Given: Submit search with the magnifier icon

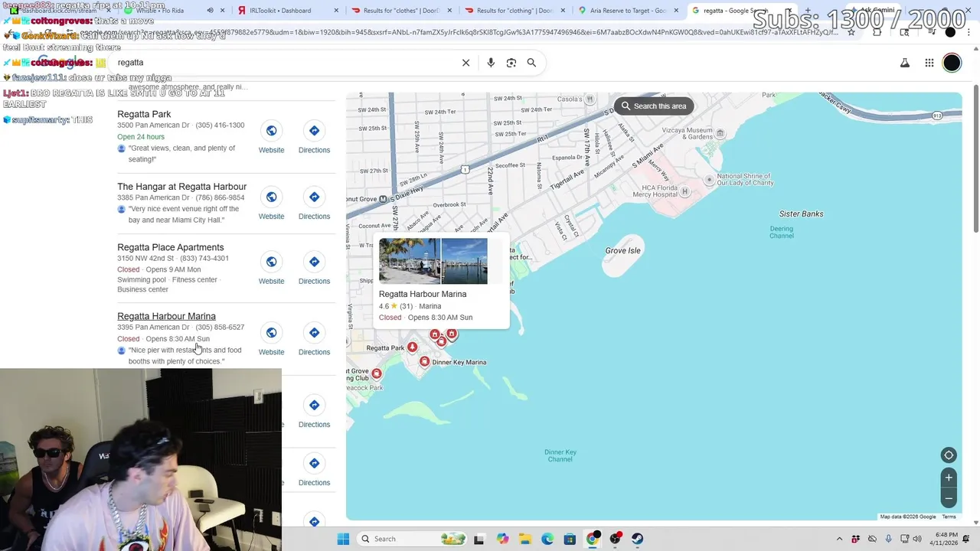Looking at the screenshot, I should [x=531, y=63].
